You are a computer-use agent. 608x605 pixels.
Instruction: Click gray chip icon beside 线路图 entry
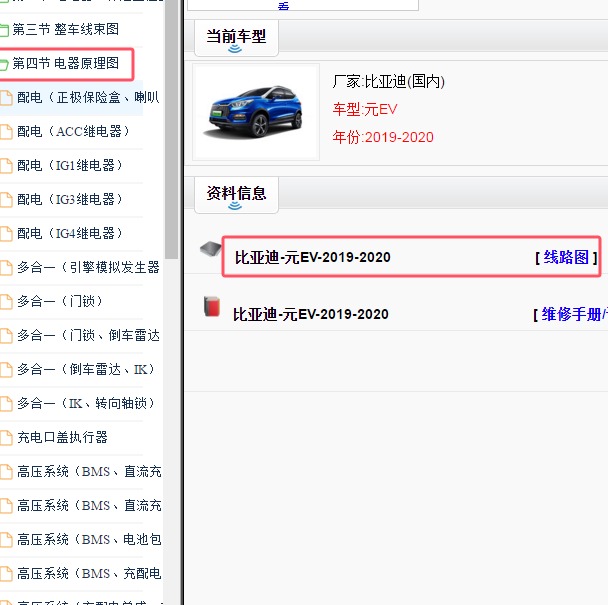211,248
